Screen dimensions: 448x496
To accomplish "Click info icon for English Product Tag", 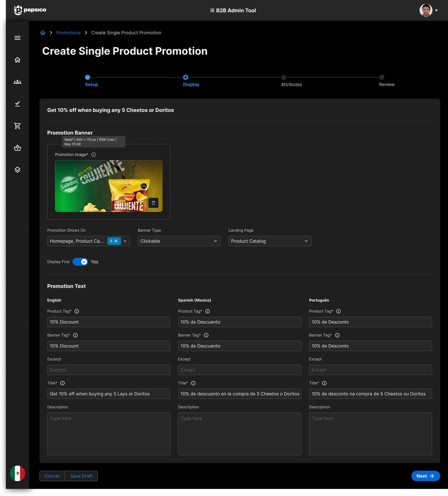I will point(77,311).
